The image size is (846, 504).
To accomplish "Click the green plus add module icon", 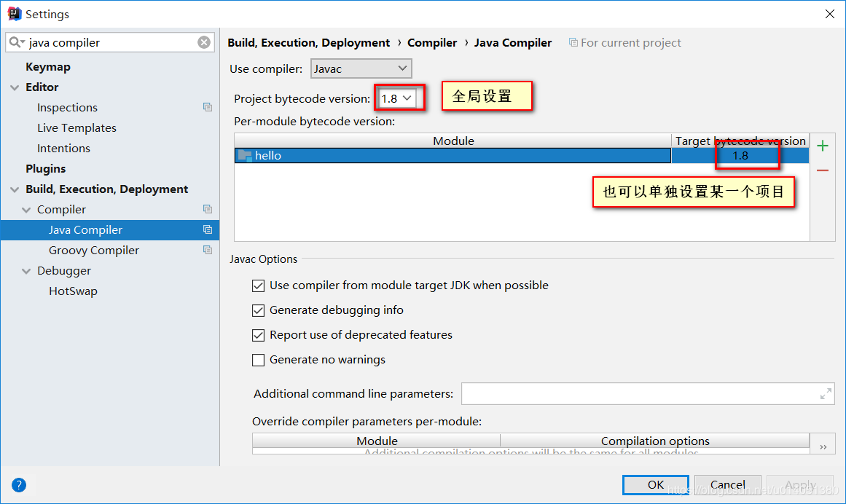I will (x=823, y=146).
